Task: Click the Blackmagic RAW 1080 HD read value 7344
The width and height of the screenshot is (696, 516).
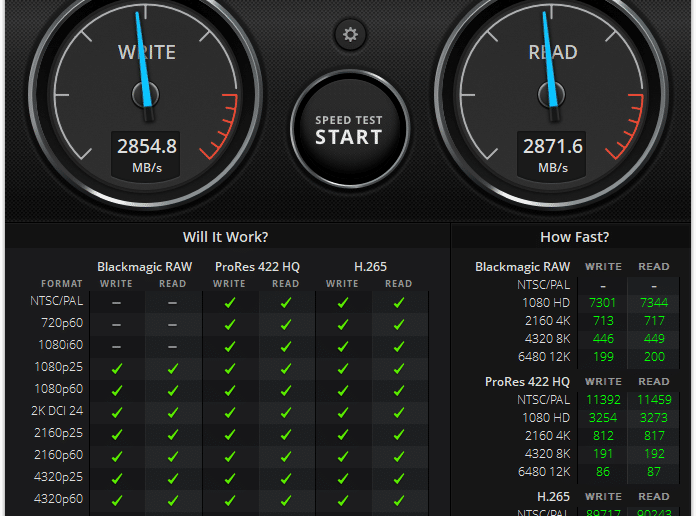Action: click(654, 303)
